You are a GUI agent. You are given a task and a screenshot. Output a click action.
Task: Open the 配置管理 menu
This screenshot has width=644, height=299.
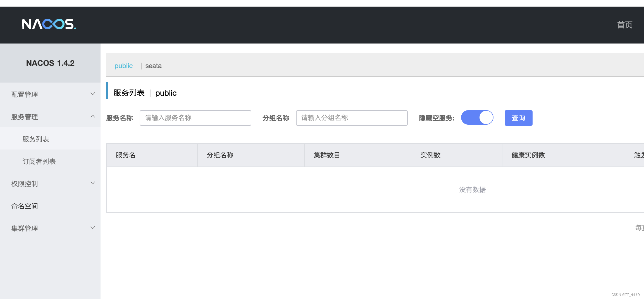(x=50, y=94)
